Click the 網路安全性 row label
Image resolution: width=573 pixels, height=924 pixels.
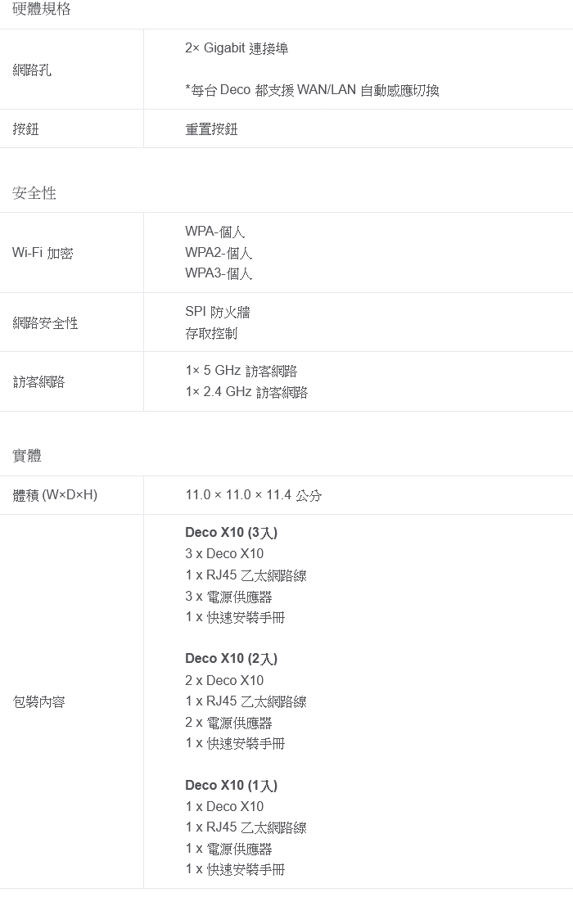(x=45, y=323)
